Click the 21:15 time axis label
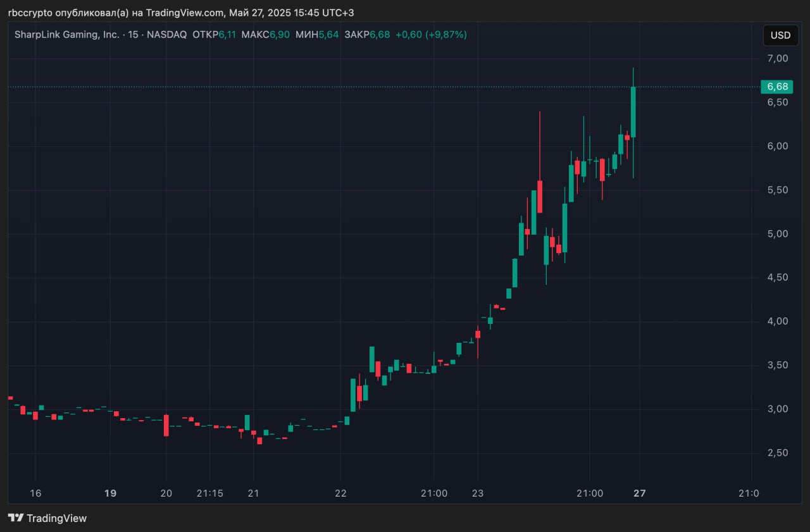 coord(209,493)
